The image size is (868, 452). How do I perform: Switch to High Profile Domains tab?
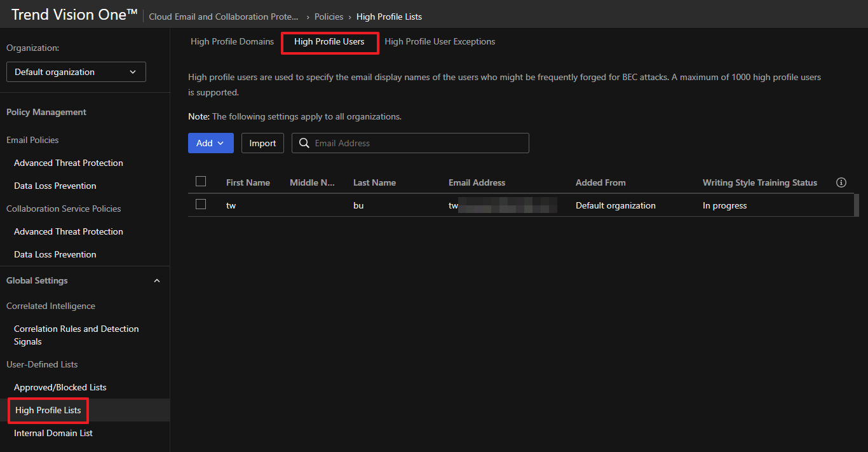(x=232, y=41)
